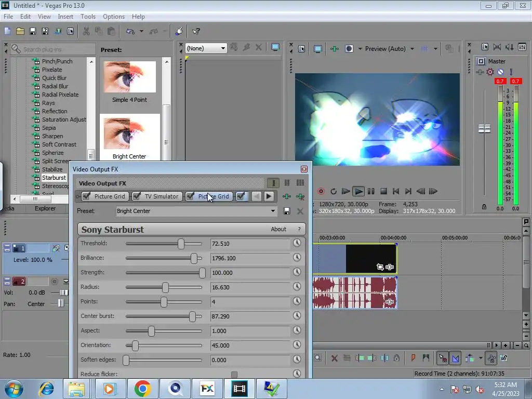
Task: Click the Master bus FX gear icon
Action: [x=490, y=72]
